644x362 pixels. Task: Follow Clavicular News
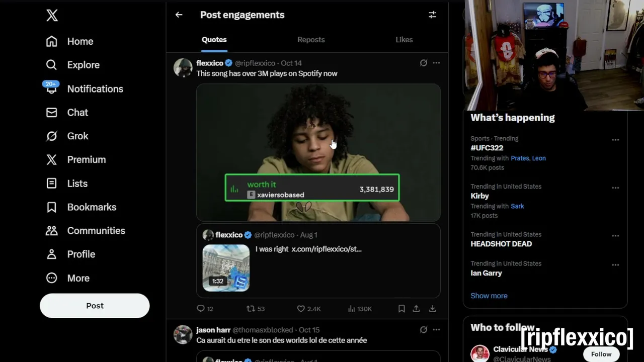click(601, 354)
